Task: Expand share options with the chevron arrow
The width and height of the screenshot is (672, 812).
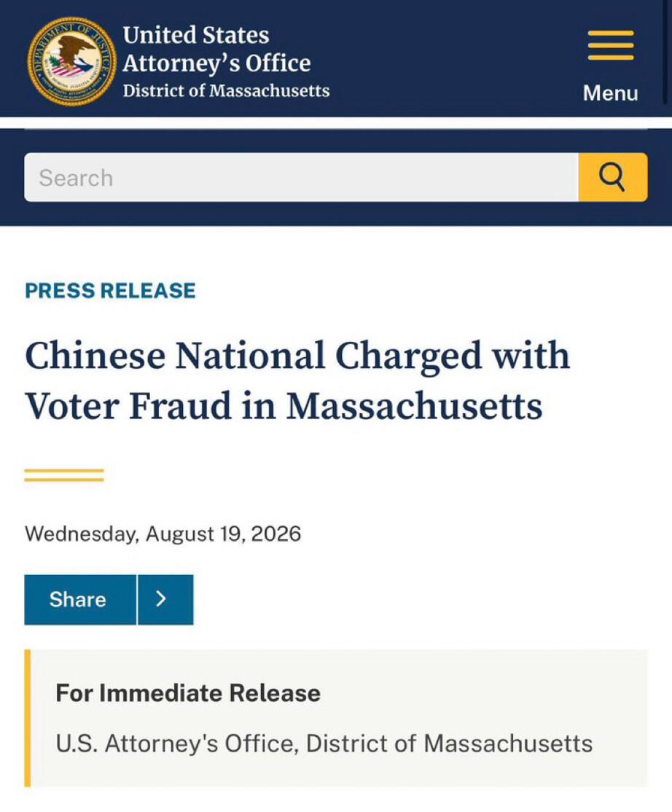Action: [165, 599]
